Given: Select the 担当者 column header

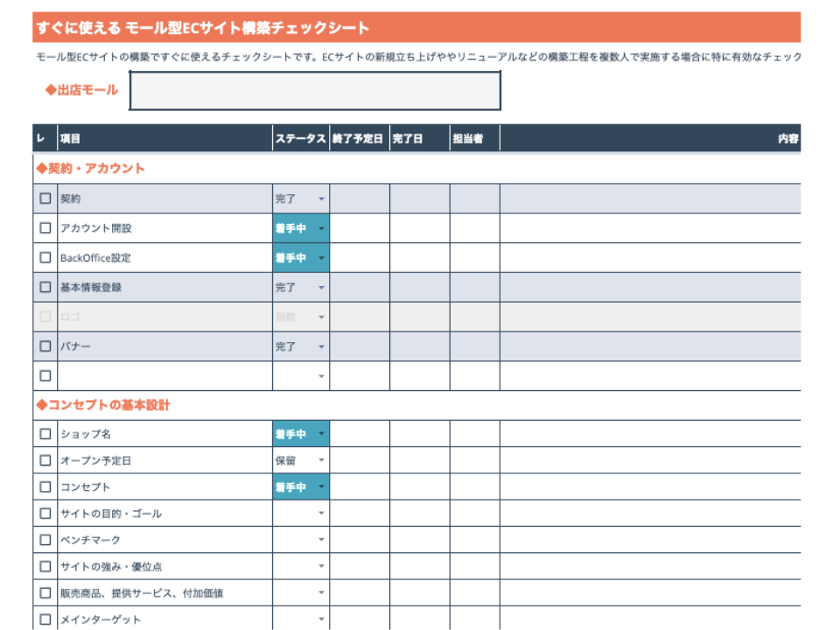Looking at the screenshot, I should pos(474,139).
